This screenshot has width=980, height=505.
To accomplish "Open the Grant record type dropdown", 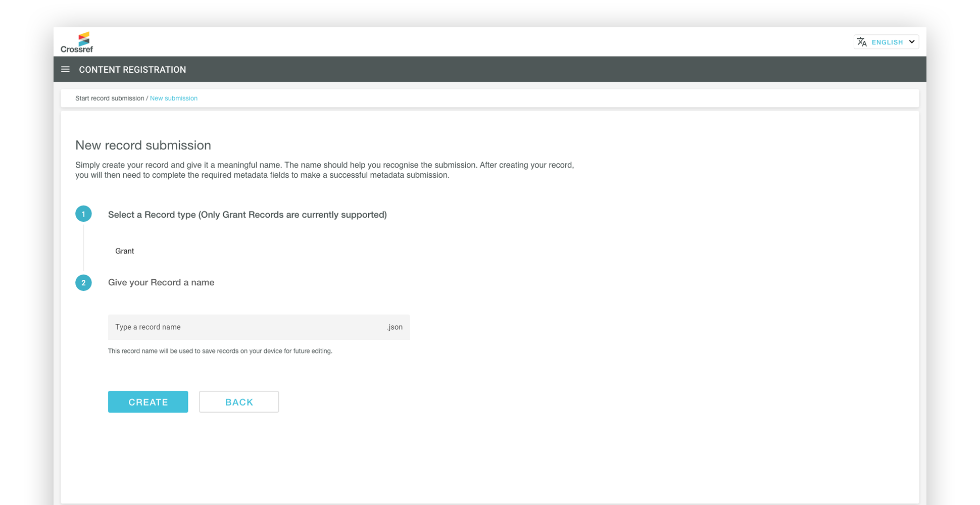I will pyautogui.click(x=125, y=251).
